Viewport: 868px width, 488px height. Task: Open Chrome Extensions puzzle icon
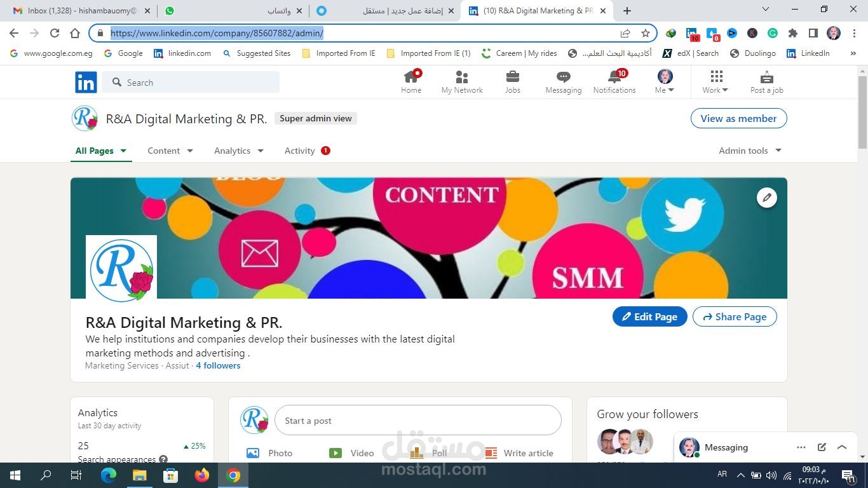pyautogui.click(x=792, y=33)
